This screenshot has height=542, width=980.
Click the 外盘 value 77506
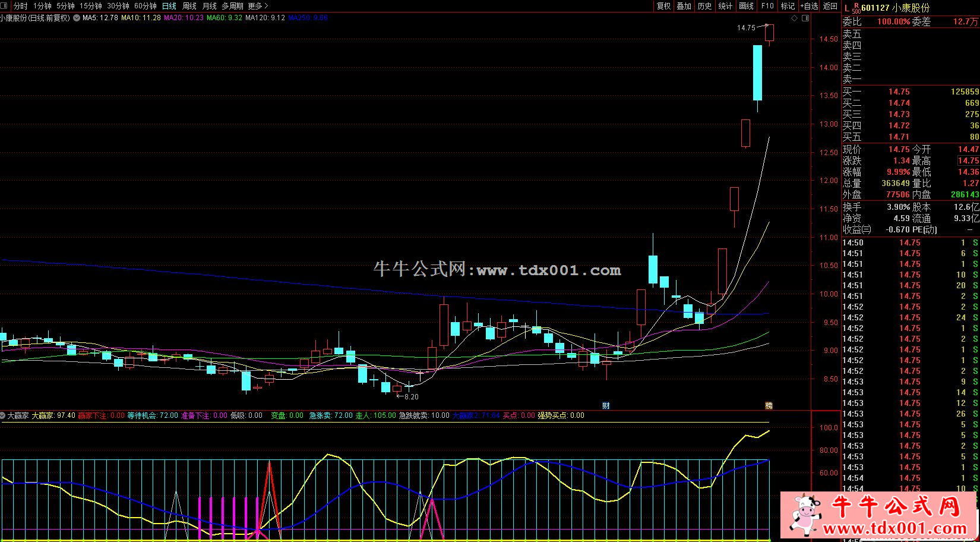click(x=898, y=194)
